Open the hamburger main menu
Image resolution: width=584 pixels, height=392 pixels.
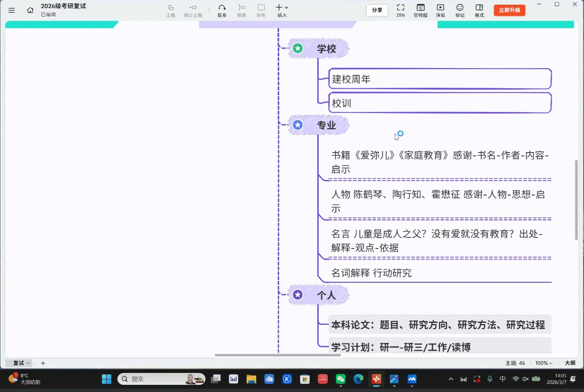click(x=12, y=10)
